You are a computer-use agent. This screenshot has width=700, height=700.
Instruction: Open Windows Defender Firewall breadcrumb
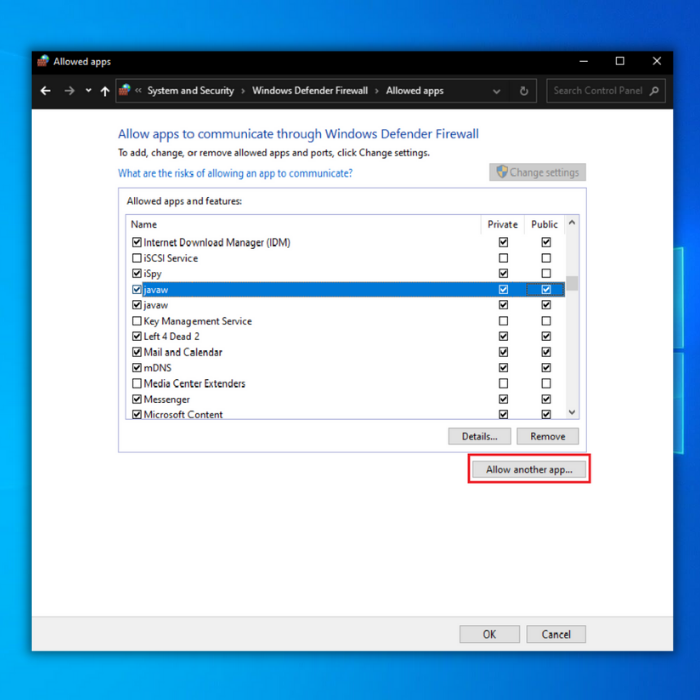coord(310,91)
